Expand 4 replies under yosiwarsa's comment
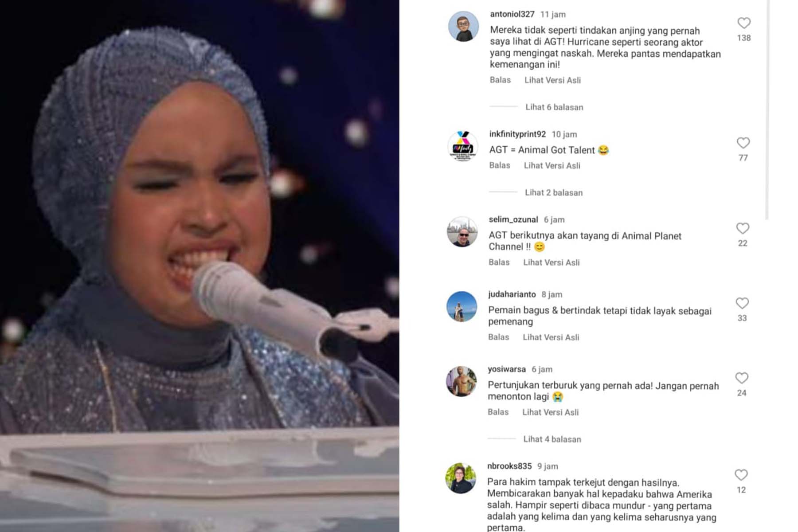The image size is (798, 532). 552,439
